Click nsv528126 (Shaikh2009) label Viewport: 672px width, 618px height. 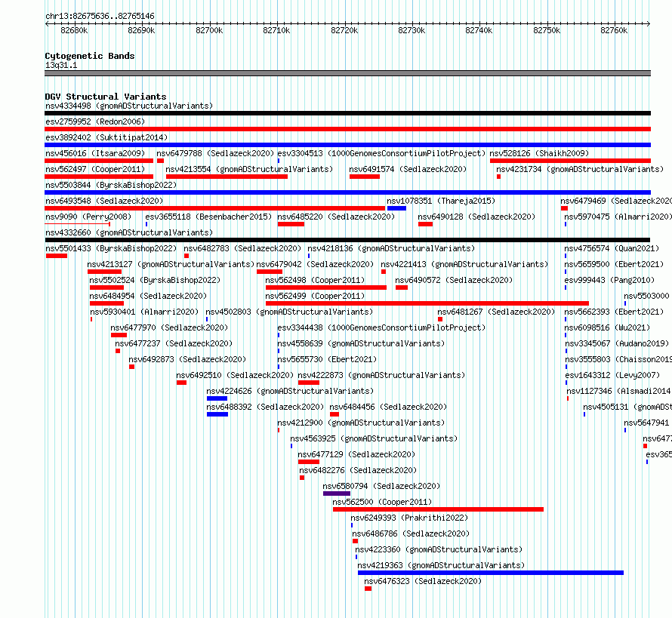tap(539, 153)
